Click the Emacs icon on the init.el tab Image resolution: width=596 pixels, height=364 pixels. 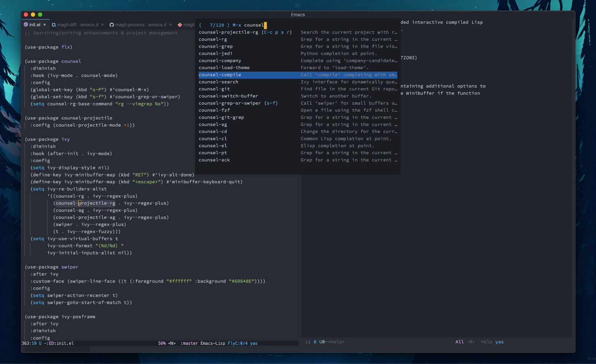coord(25,25)
